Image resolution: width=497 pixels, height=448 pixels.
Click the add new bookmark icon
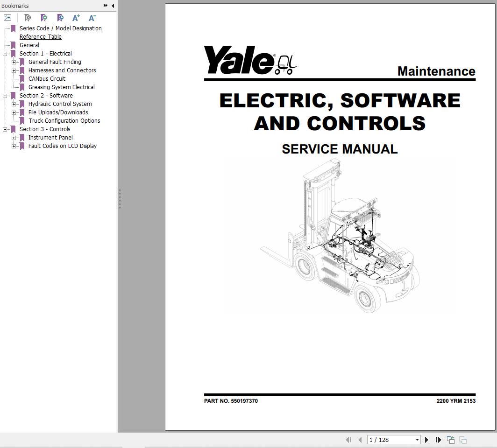(x=44, y=18)
